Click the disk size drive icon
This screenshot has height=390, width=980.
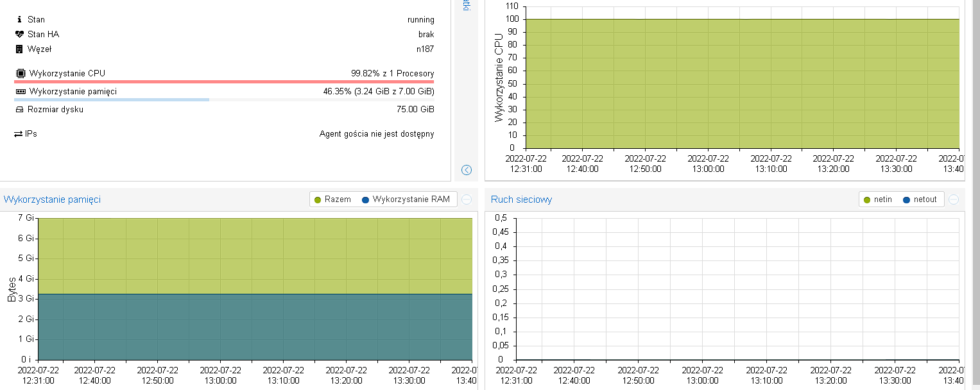click(x=19, y=110)
